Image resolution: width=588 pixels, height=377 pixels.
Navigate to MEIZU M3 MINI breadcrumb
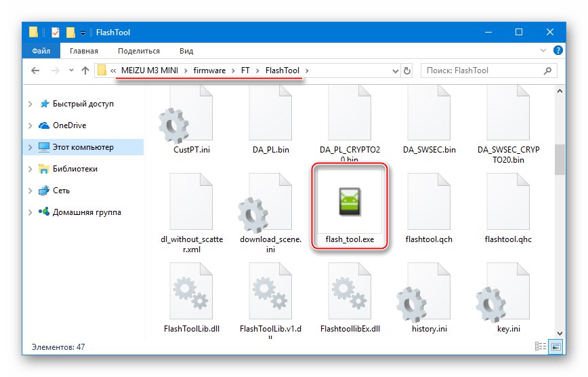[x=150, y=71]
